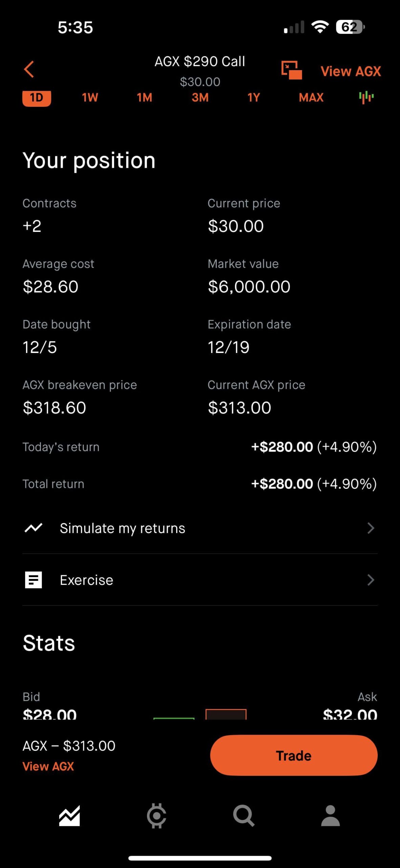This screenshot has width=400, height=868.
Task: Open the investing home chart tab
Action: [x=69, y=816]
